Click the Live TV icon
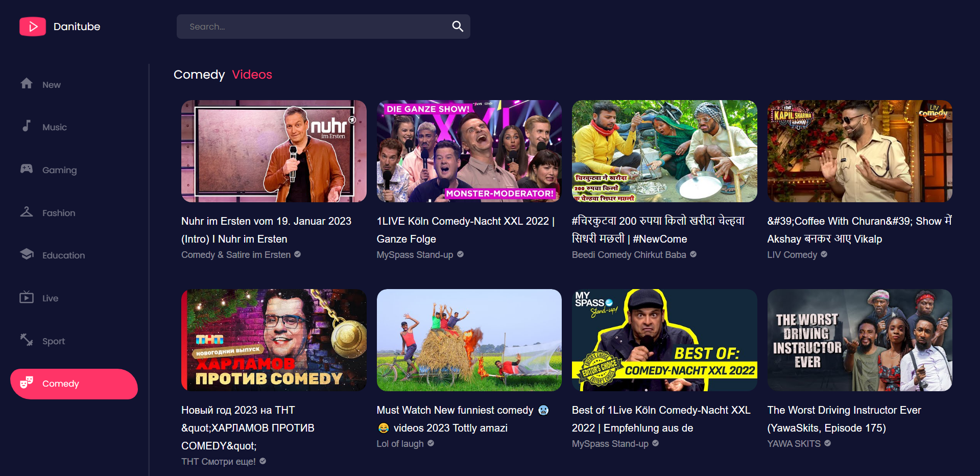The image size is (980, 476). click(x=27, y=297)
